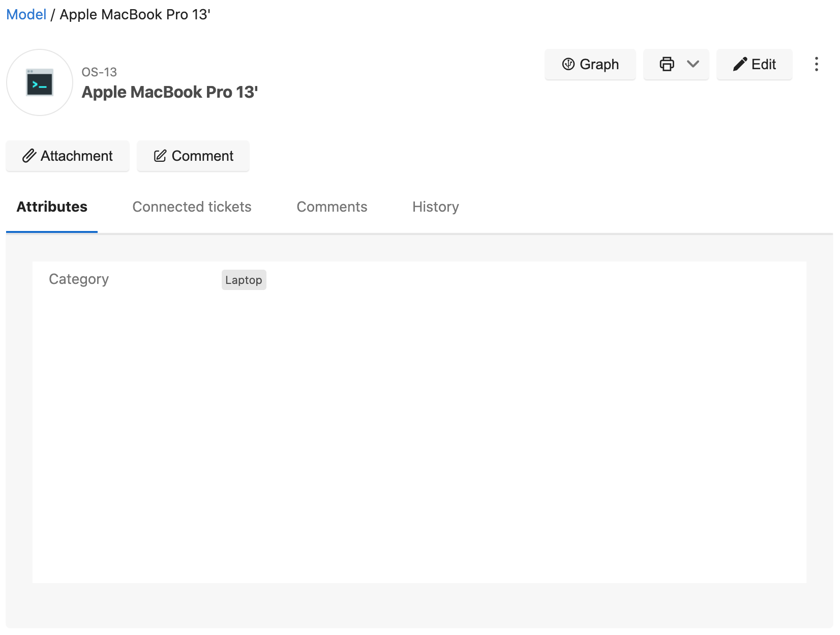This screenshot has width=840, height=635.
Task: Open the History tab
Action: coord(435,207)
